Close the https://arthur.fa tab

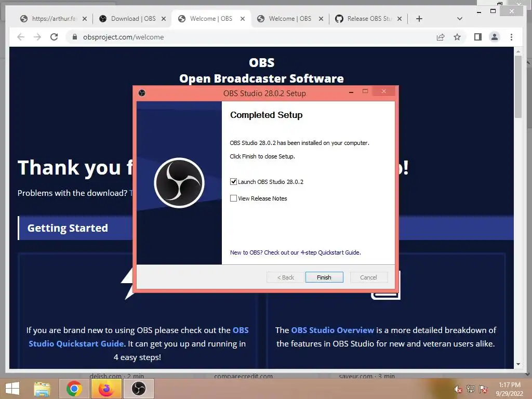85,19
